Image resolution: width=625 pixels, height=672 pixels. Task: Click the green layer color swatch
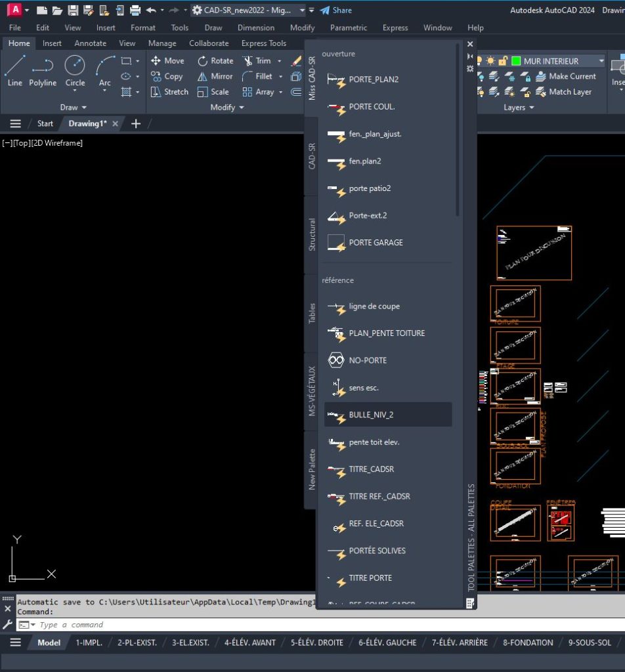516,61
